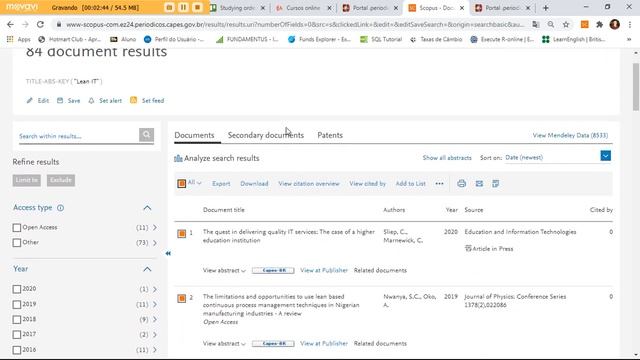
Task: Open View at Publisher for document 1
Action: [324, 270]
